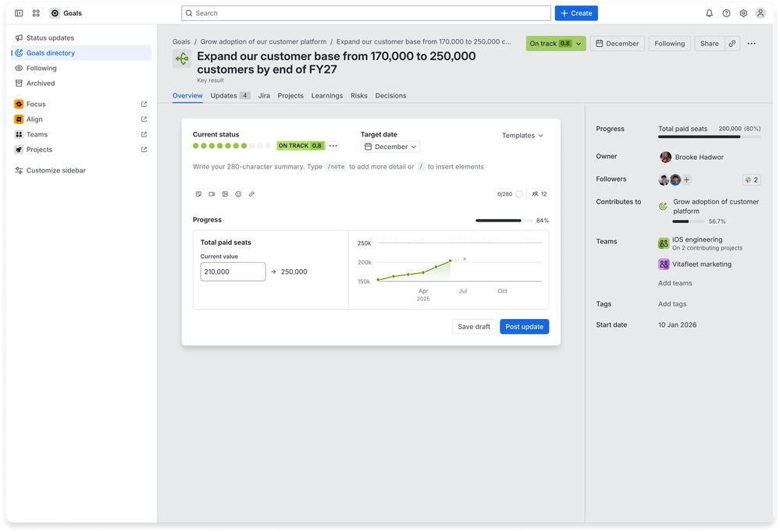
Task: Open the Decisions tab
Action: (390, 96)
